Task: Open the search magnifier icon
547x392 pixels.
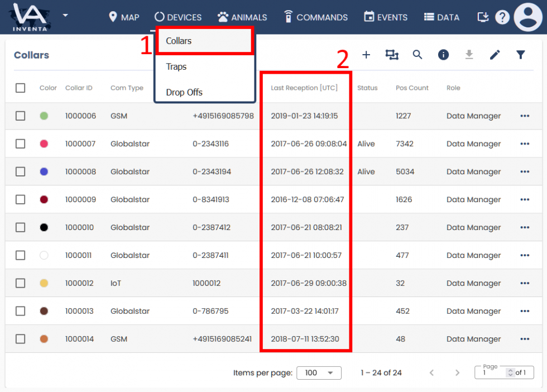Action: (x=418, y=55)
